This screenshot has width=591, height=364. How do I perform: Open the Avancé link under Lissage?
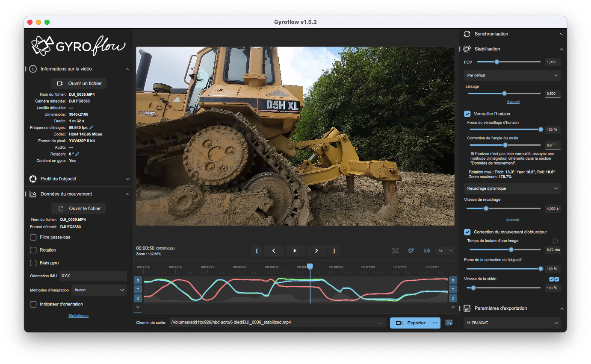(x=513, y=102)
